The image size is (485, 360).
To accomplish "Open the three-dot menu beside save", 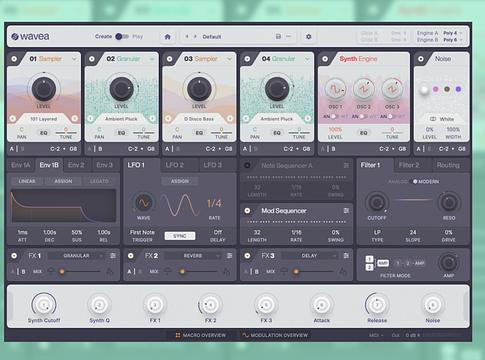I will click(289, 36).
